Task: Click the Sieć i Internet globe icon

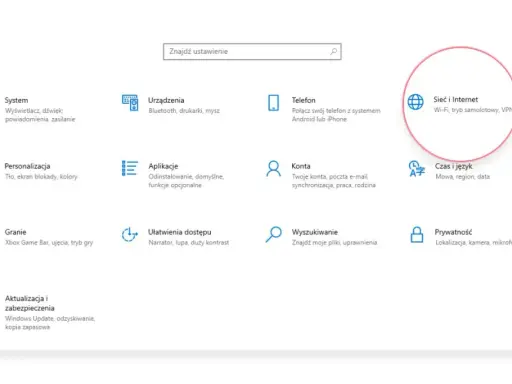Action: tap(416, 102)
